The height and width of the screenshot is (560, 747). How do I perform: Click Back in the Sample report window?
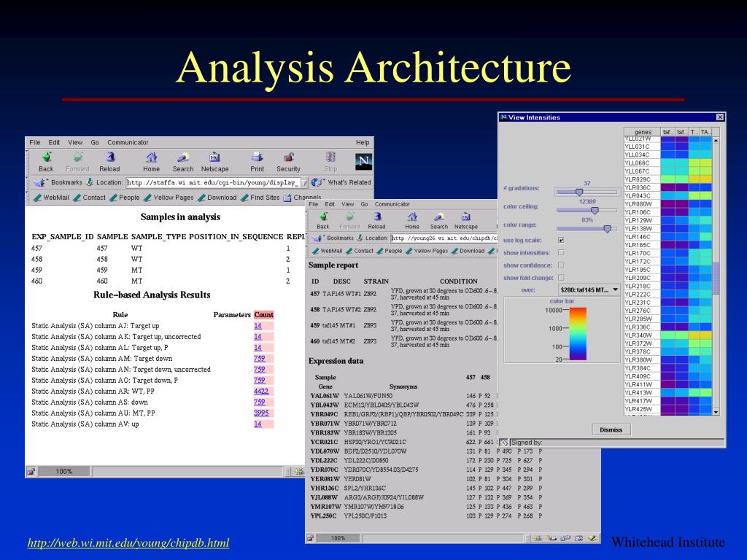(323, 221)
